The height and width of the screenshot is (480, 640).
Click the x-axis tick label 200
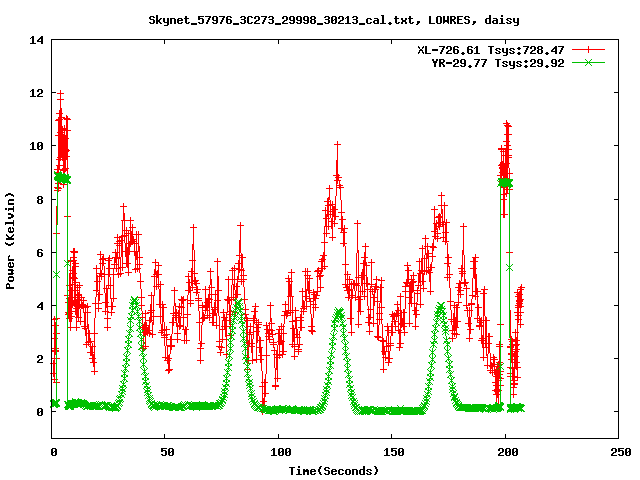coord(507,452)
